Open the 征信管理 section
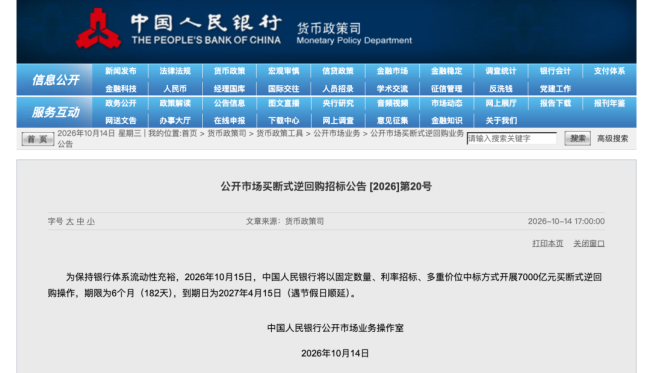Screen dimensions: 650x373 tap(446, 89)
